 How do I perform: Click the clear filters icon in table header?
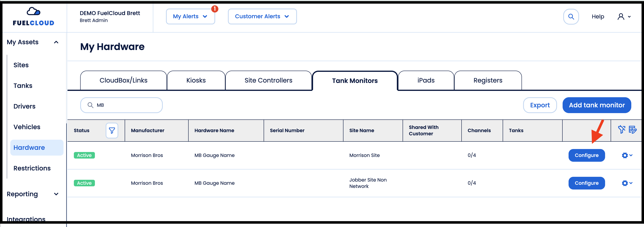tap(622, 130)
